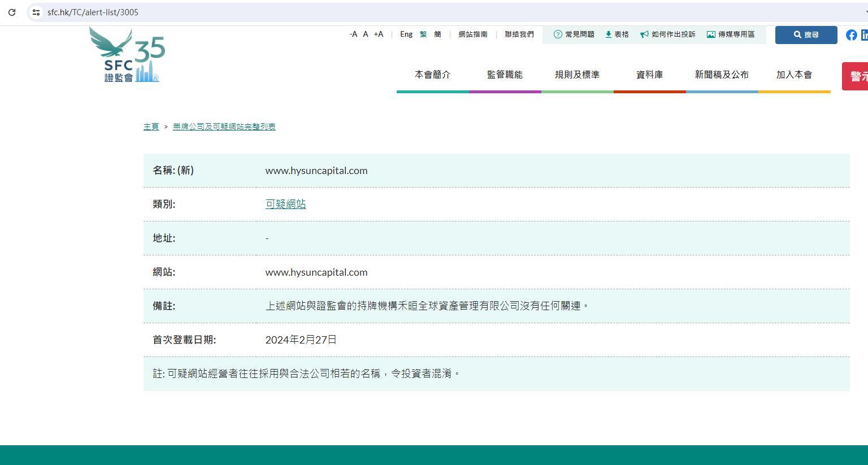Open 傳媒專用區 image icon link
The image size is (868, 465).
[x=730, y=34]
